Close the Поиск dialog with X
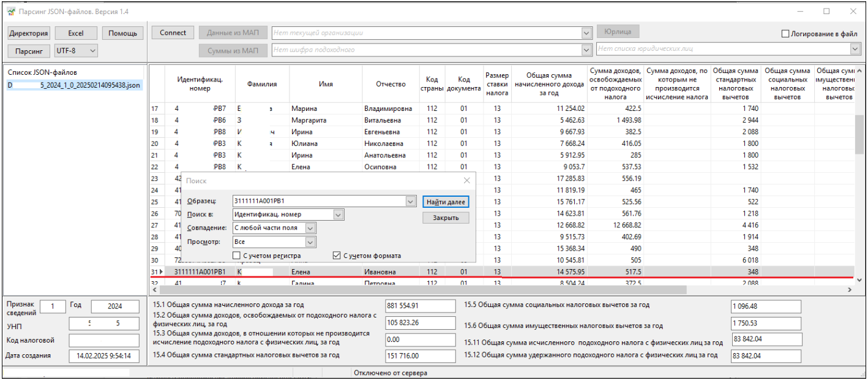Screen dimensions: 868x380 pos(467,181)
